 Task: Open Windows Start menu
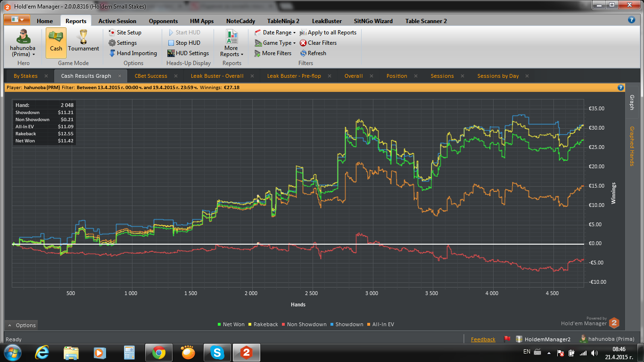pyautogui.click(x=12, y=353)
